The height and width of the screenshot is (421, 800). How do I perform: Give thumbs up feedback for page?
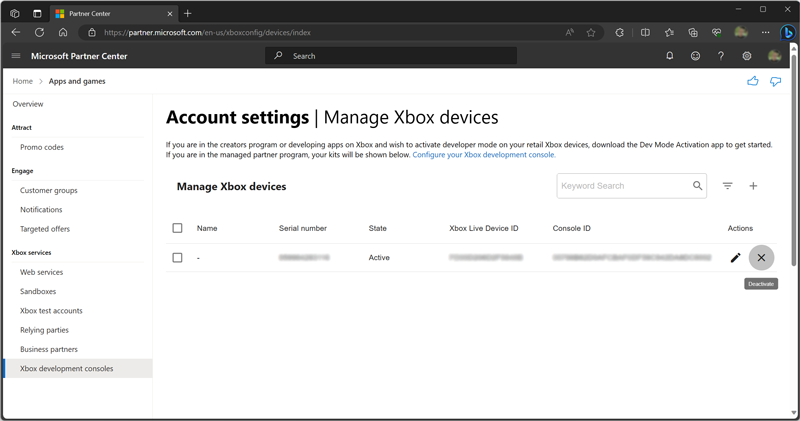point(753,81)
